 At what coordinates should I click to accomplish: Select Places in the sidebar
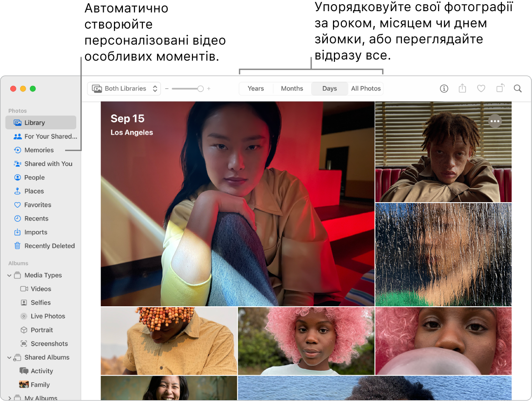[33, 191]
